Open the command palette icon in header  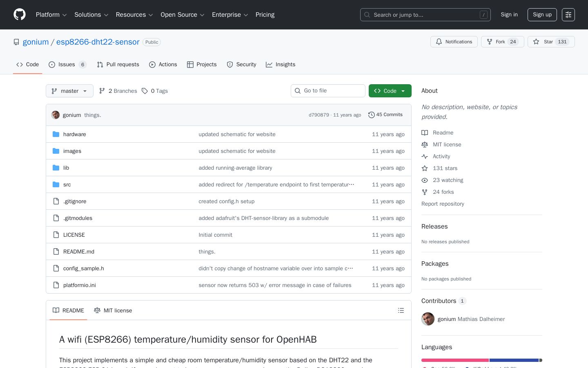568,15
